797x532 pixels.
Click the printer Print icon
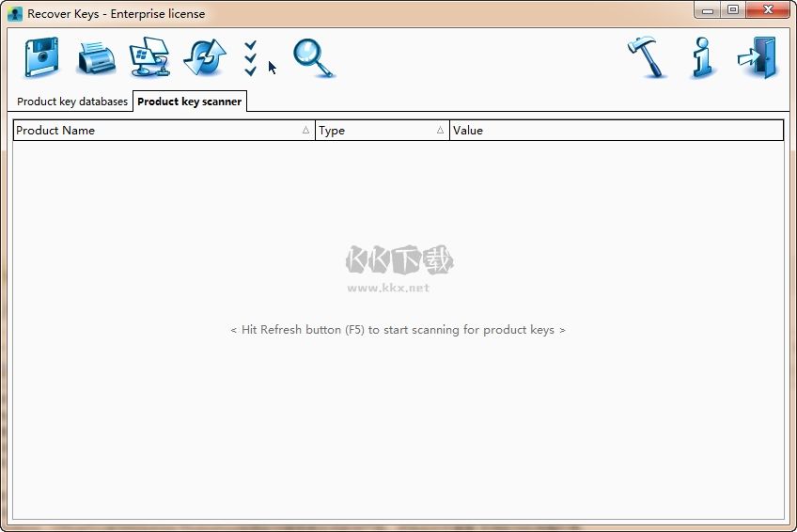(x=96, y=59)
